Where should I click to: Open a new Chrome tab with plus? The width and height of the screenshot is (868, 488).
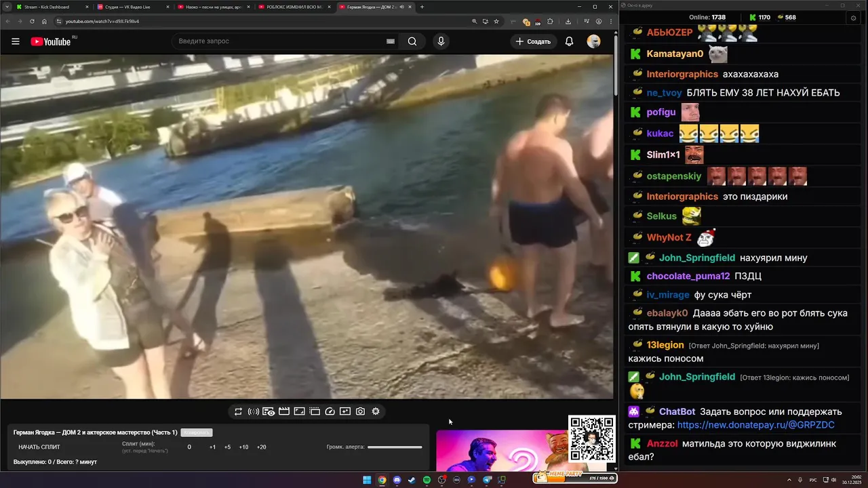point(422,7)
